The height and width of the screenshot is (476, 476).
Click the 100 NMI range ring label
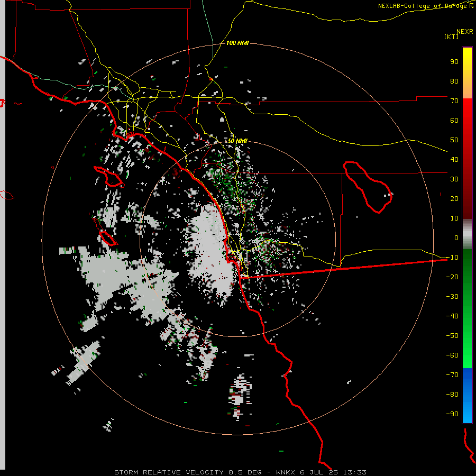pos(237,43)
